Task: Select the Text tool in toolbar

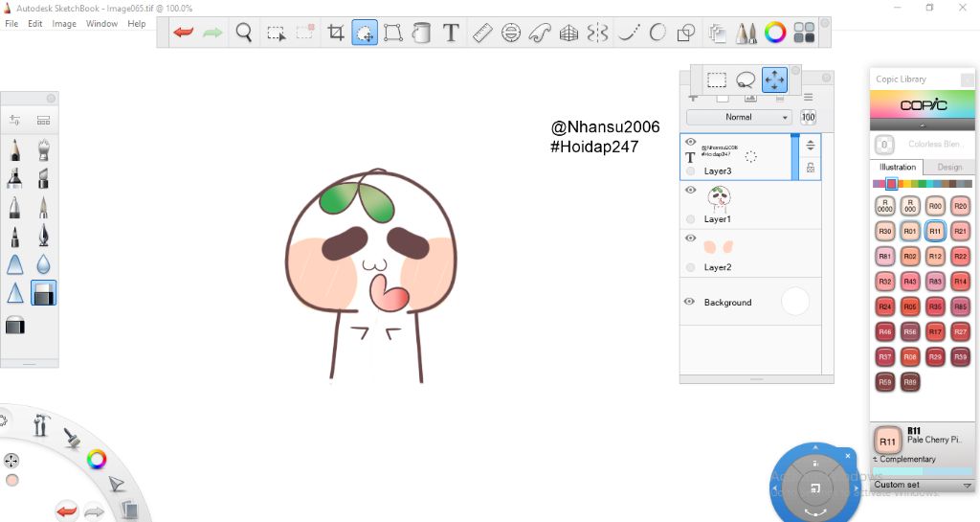Action: pos(451,32)
